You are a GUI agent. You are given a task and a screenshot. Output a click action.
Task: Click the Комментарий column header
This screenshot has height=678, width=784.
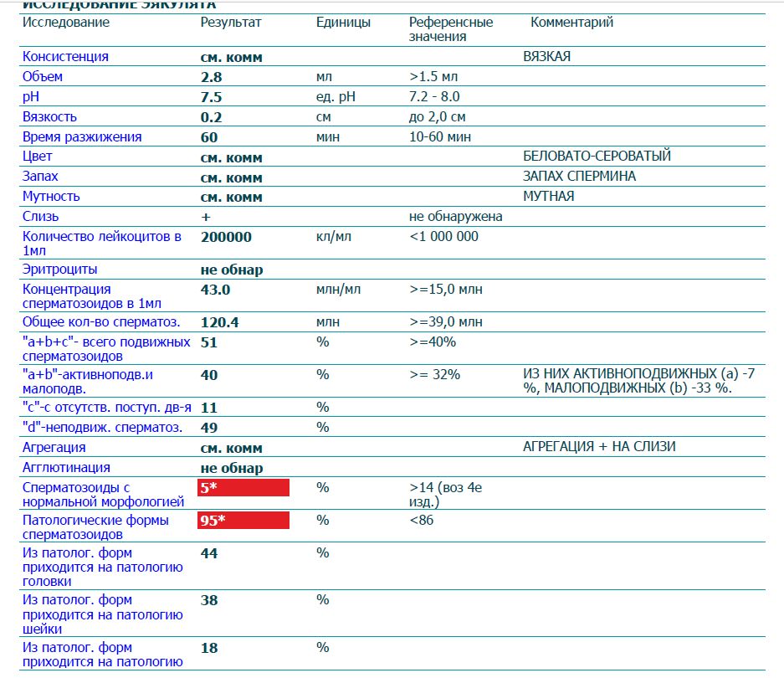pyautogui.click(x=571, y=23)
